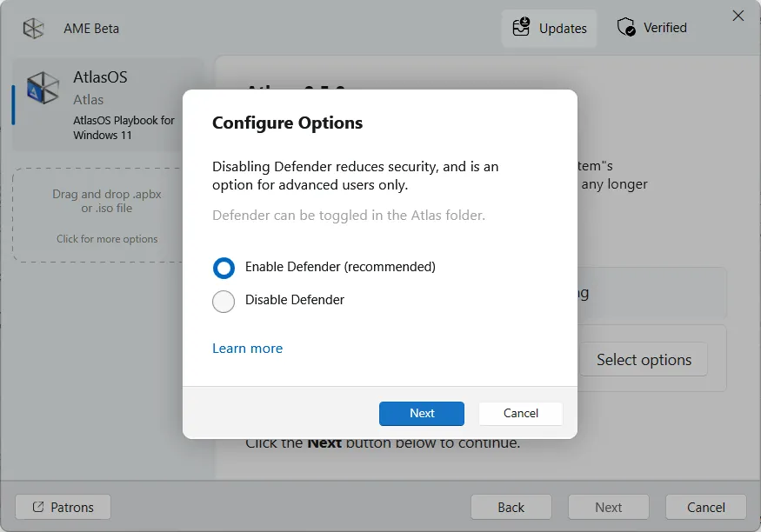The width and height of the screenshot is (761, 532).
Task: Click the Verified shield icon
Action: [626, 27]
